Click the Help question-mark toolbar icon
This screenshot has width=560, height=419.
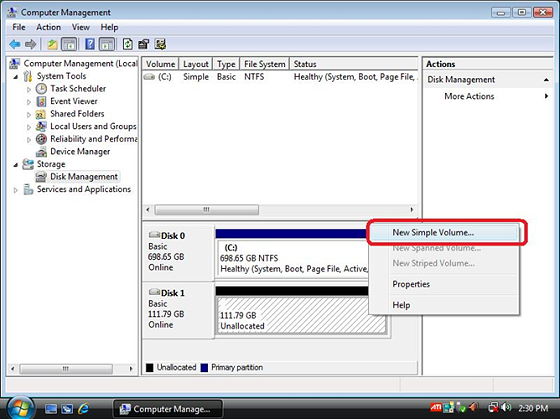click(90, 44)
